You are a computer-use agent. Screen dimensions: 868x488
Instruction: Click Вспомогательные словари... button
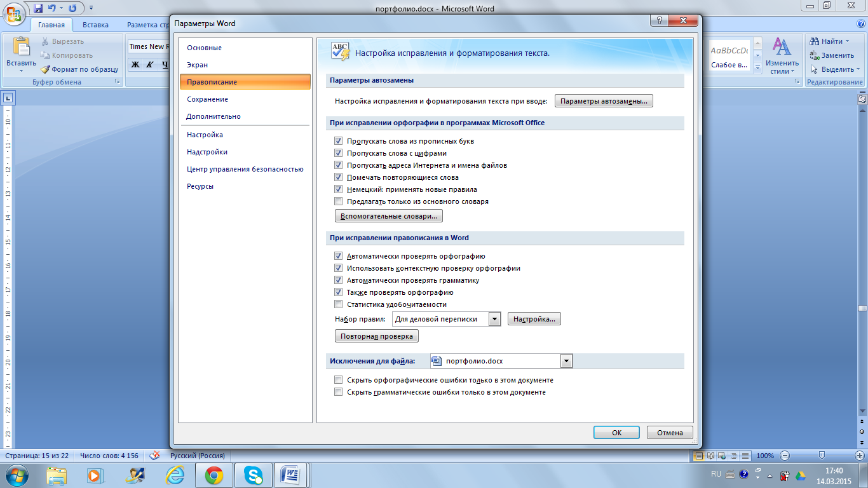click(x=389, y=217)
